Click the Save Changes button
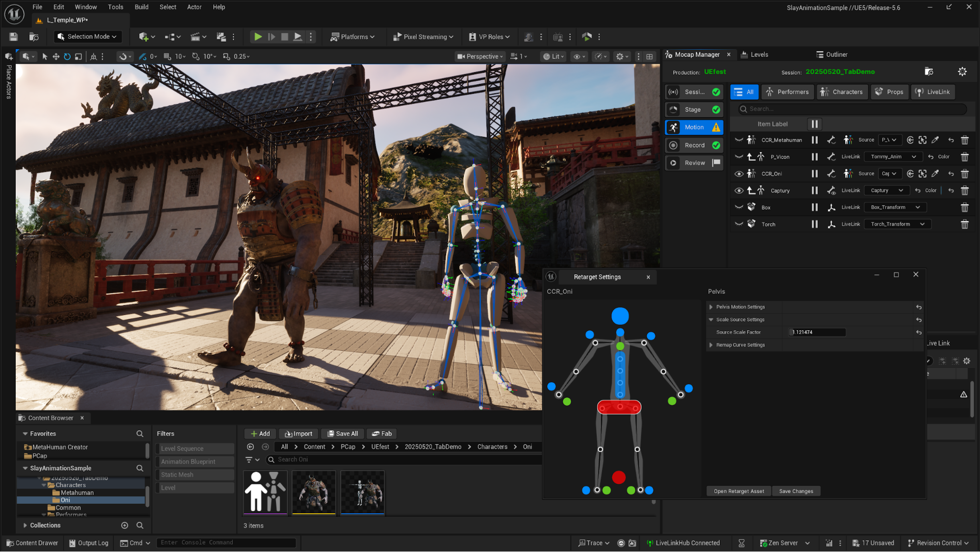Viewport: 980px width, 552px height. click(796, 491)
